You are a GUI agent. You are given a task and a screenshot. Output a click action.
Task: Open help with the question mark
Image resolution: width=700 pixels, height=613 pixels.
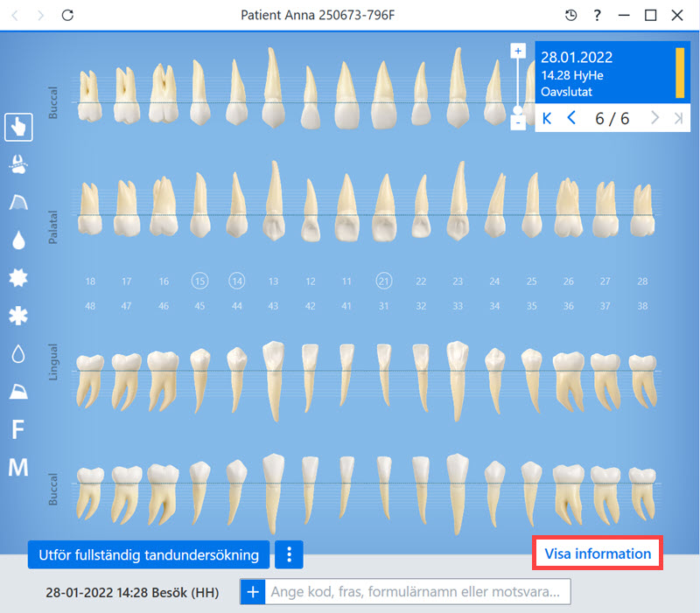(x=598, y=15)
